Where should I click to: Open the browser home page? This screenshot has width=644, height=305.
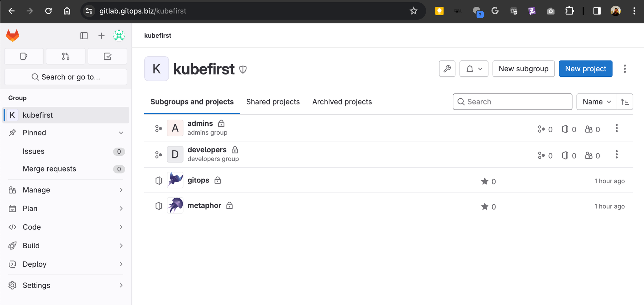point(67,11)
